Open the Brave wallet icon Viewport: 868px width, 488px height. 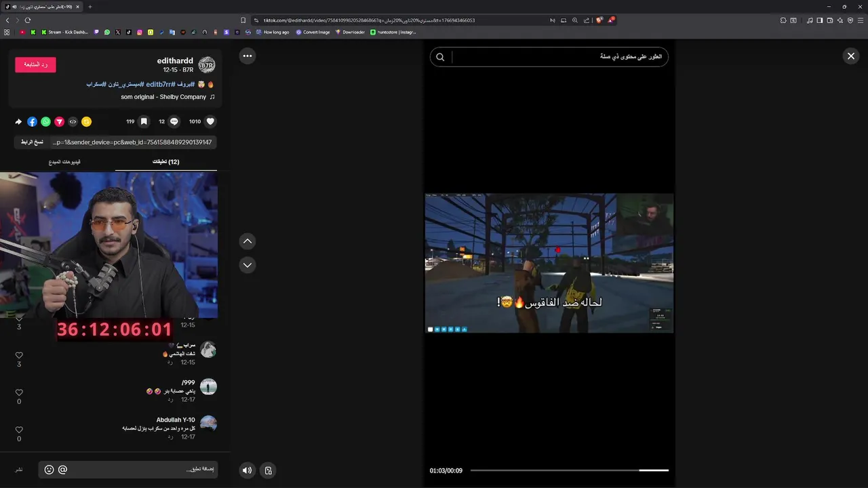click(x=830, y=20)
